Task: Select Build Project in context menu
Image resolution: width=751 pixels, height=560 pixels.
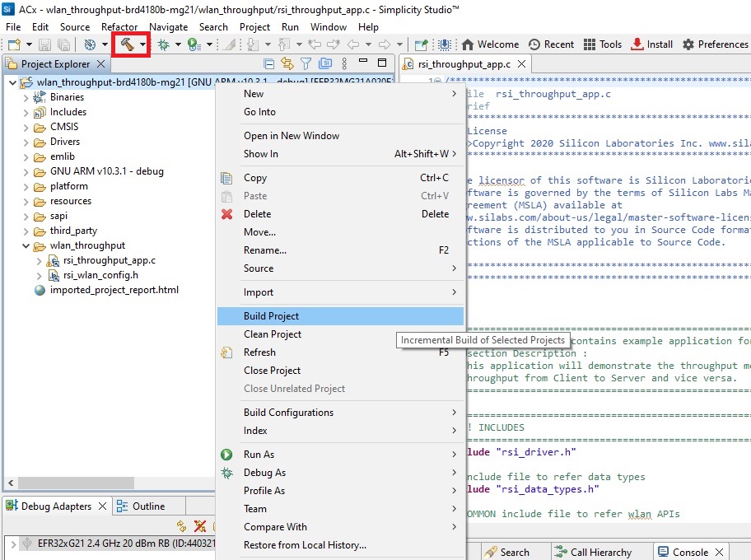Action: [271, 316]
